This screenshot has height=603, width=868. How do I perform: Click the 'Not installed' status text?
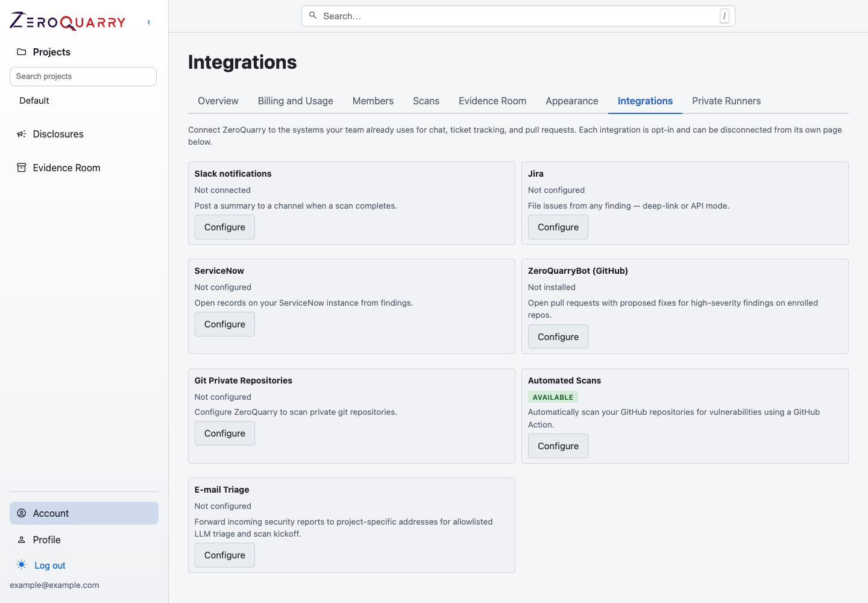[x=552, y=287]
